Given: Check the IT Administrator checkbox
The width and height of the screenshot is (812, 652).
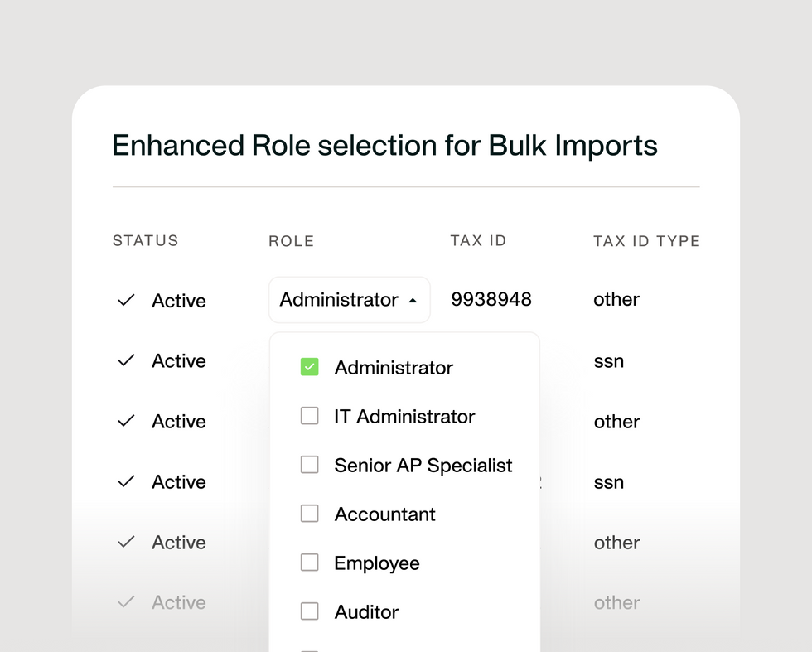Looking at the screenshot, I should click(310, 416).
